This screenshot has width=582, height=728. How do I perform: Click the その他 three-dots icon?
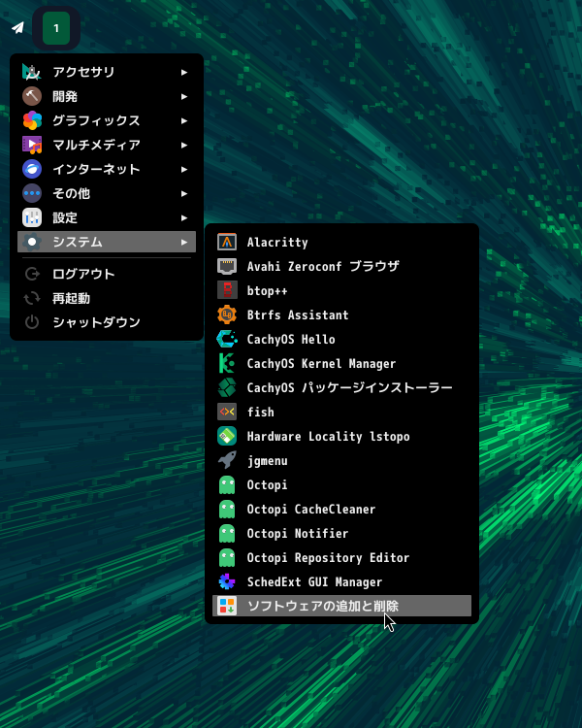tap(32, 193)
